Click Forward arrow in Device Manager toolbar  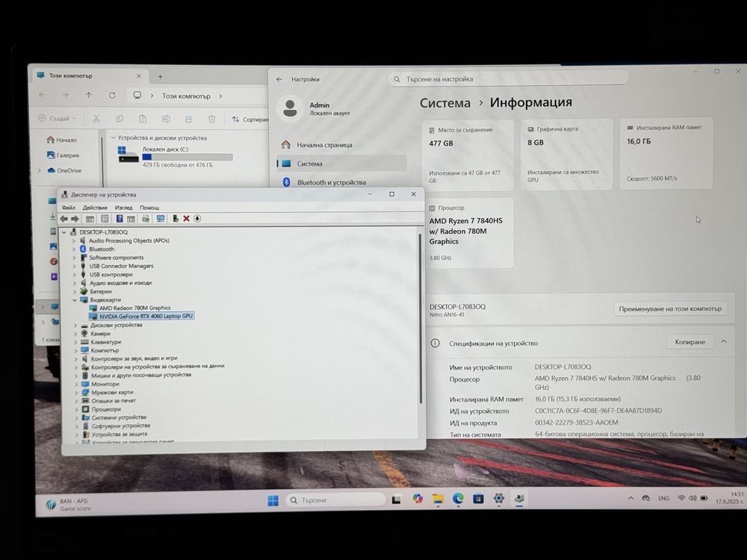[x=75, y=219]
